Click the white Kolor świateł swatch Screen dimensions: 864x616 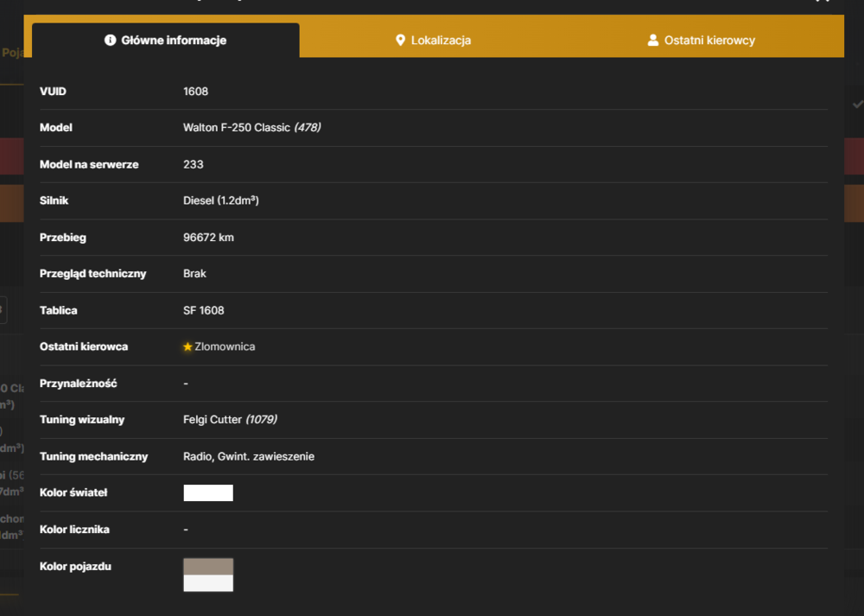208,492
